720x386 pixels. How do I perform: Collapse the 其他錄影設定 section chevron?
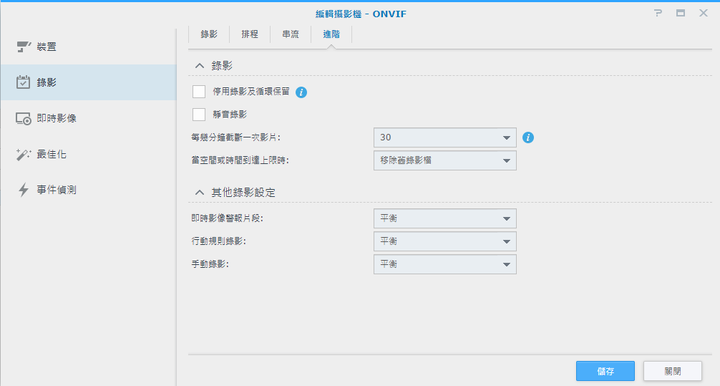199,192
